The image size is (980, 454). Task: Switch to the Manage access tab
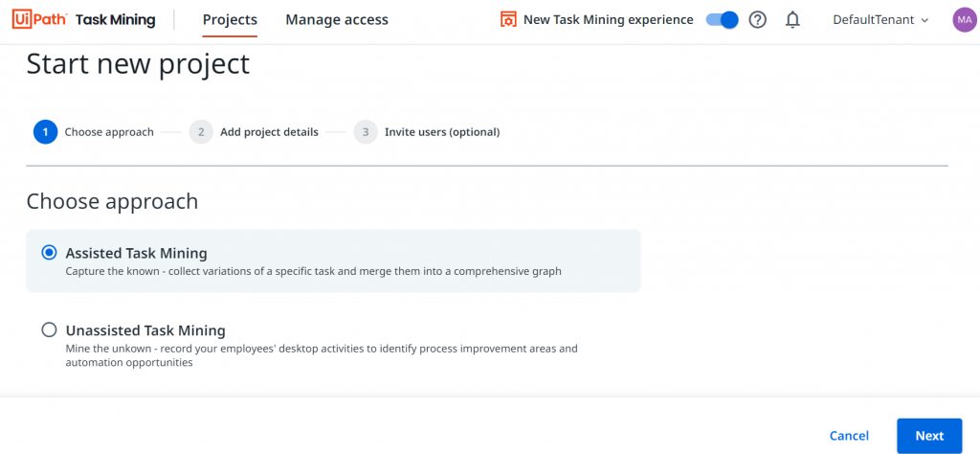coord(337,20)
